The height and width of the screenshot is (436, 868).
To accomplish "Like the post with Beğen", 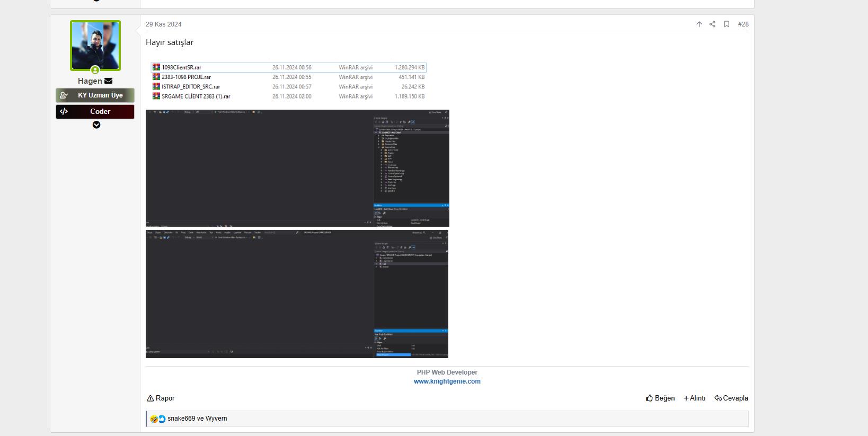I will [660, 398].
